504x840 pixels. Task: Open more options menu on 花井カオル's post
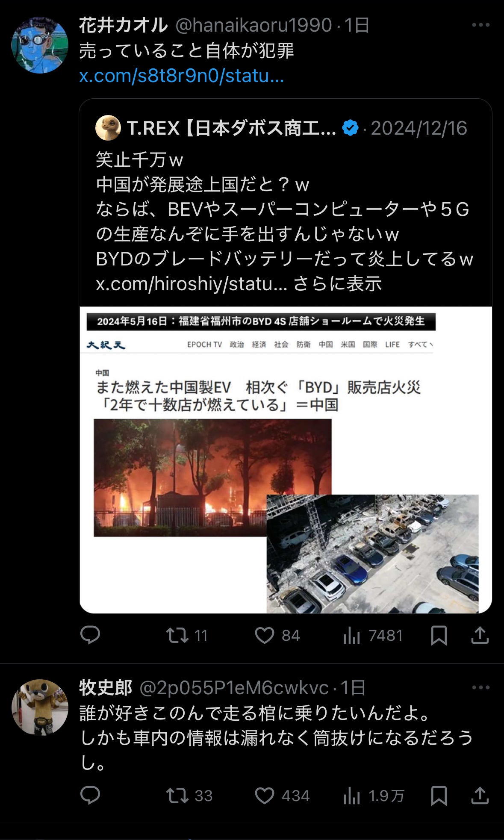480,25
